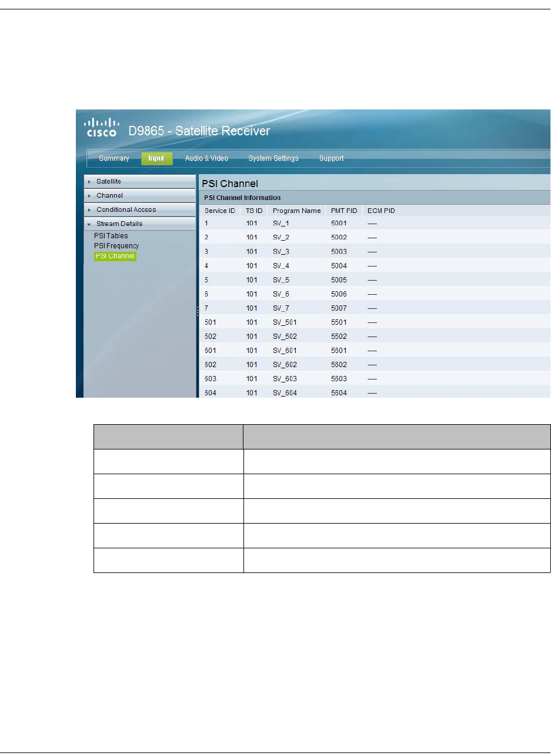Click PMT PID value 5005

(339, 279)
